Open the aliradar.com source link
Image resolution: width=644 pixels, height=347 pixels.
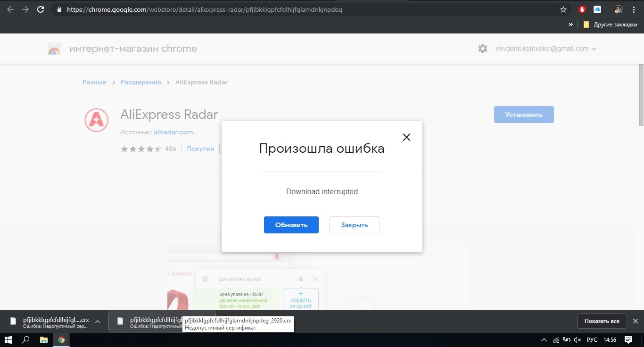click(173, 132)
